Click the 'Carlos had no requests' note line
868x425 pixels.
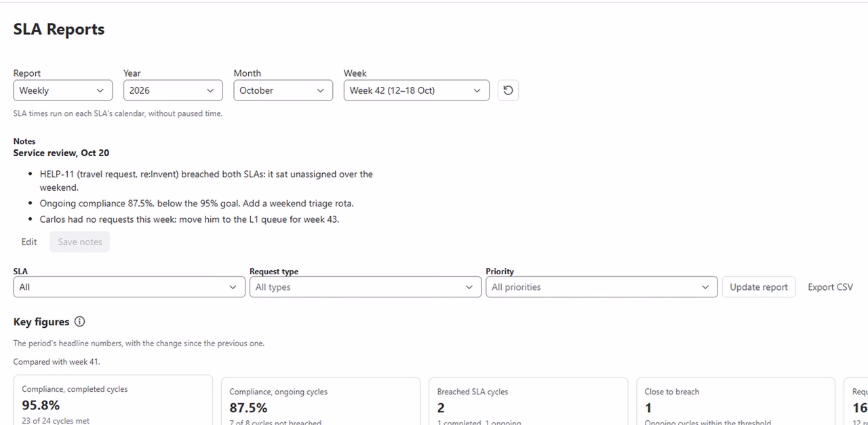189,219
